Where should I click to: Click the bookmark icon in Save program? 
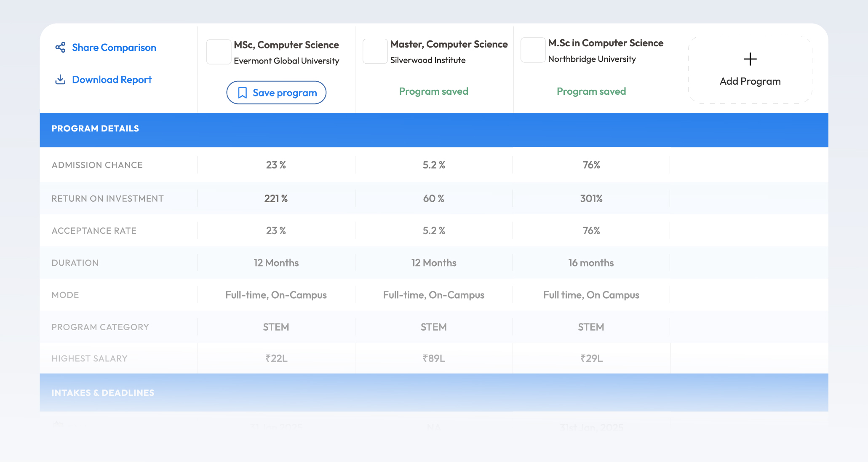click(243, 93)
